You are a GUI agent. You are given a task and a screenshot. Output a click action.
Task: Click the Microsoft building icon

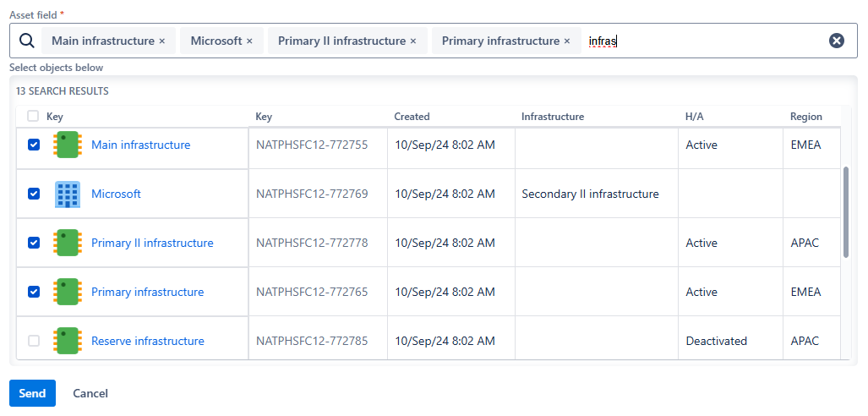click(67, 194)
